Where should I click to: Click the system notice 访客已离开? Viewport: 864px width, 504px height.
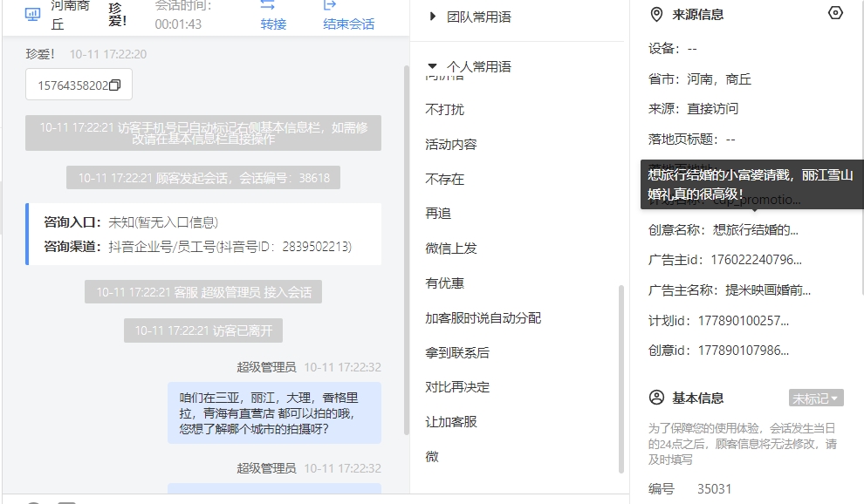coord(203,330)
